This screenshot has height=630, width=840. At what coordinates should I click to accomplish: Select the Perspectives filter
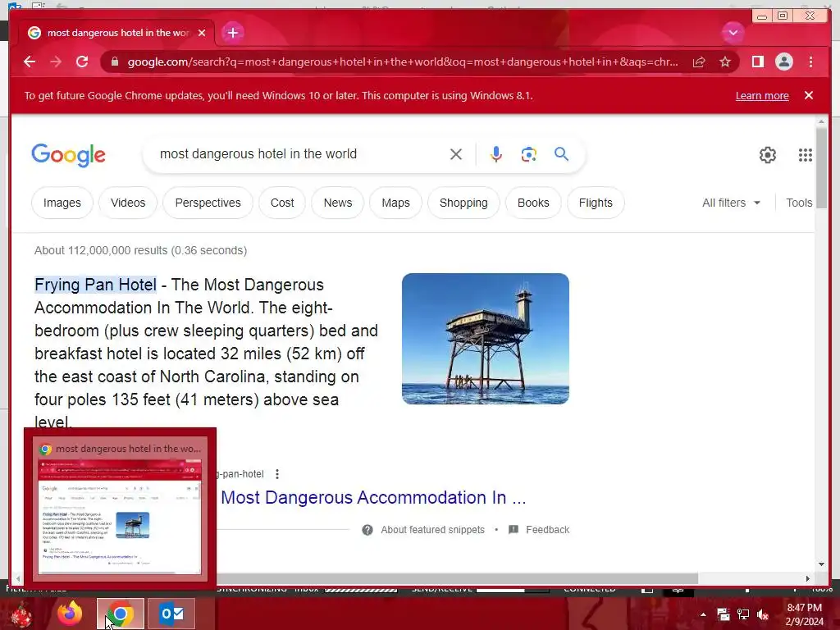pos(208,203)
